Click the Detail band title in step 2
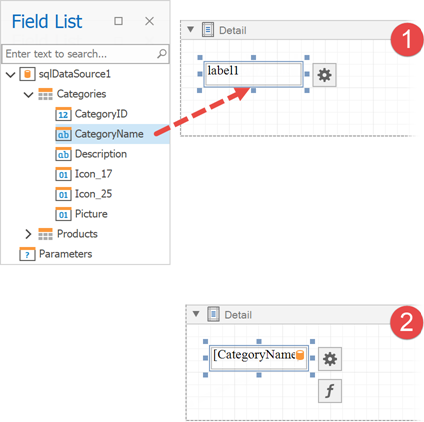Image resolution: width=424 pixels, height=422 pixels. pyautogui.click(x=238, y=315)
